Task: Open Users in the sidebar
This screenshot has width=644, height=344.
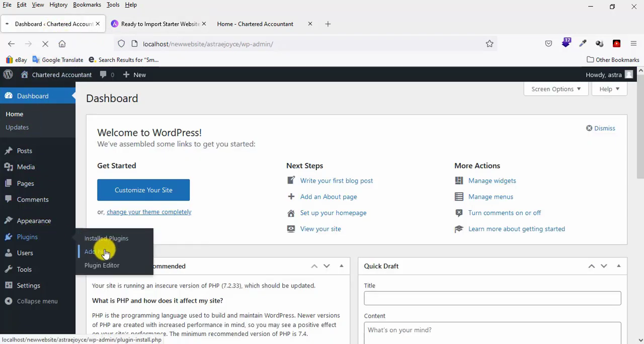Action: [x=25, y=253]
